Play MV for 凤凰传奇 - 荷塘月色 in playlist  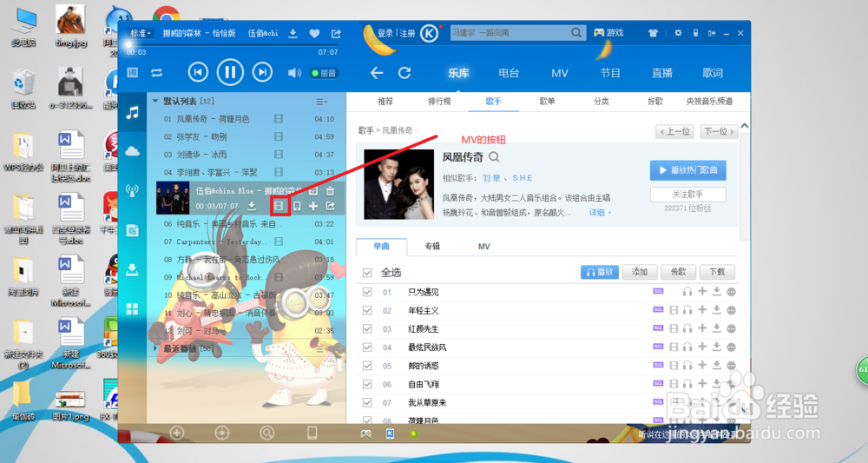(x=279, y=119)
